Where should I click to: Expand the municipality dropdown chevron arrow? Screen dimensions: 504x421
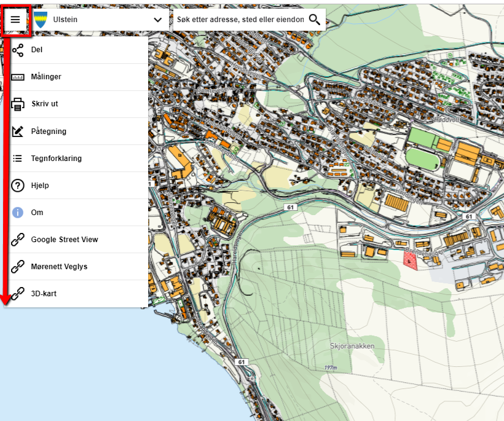click(x=157, y=20)
